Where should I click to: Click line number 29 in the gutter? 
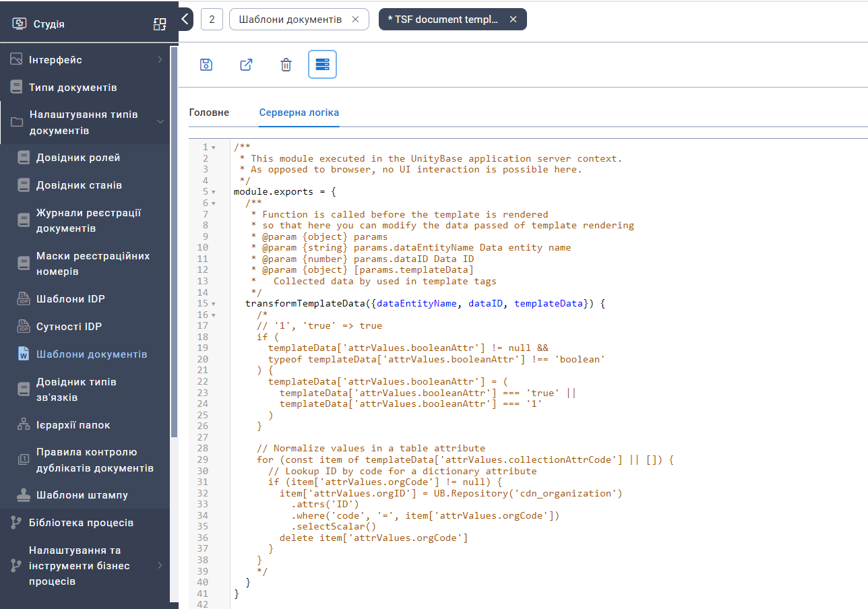click(204, 460)
